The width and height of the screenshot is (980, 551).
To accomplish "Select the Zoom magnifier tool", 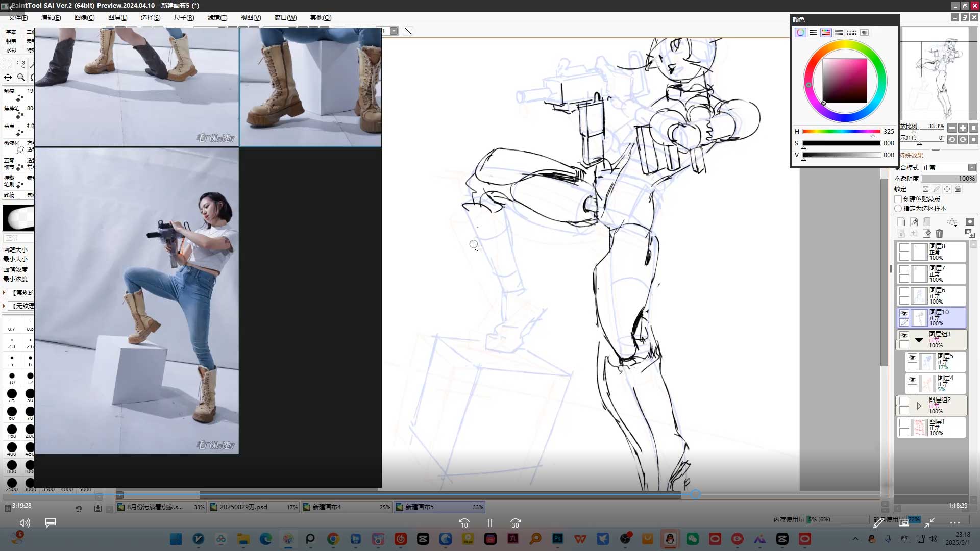I will (21, 77).
